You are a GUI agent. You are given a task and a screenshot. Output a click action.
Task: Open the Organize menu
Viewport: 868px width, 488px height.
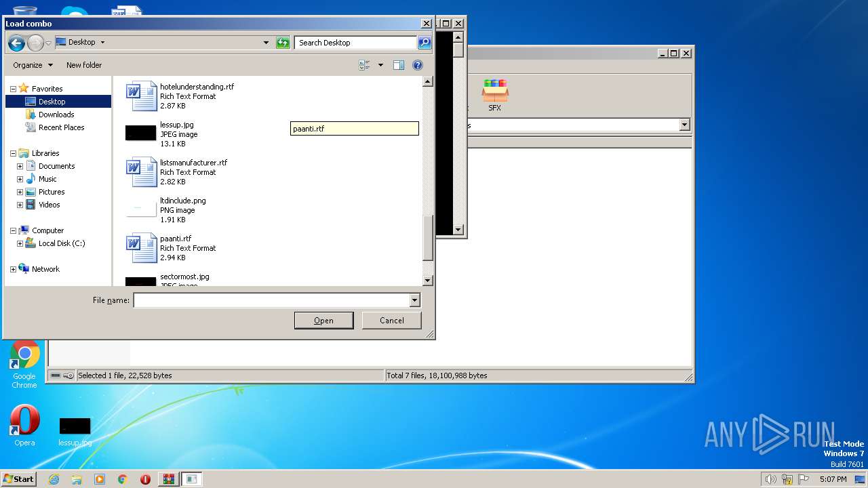coord(33,65)
